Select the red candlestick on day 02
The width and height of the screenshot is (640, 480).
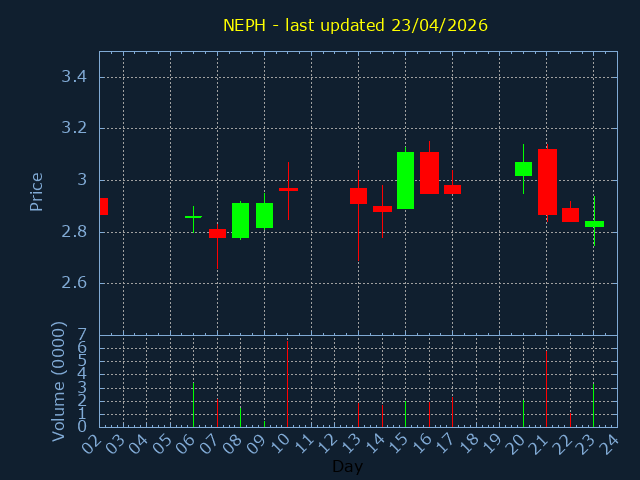tap(103, 206)
